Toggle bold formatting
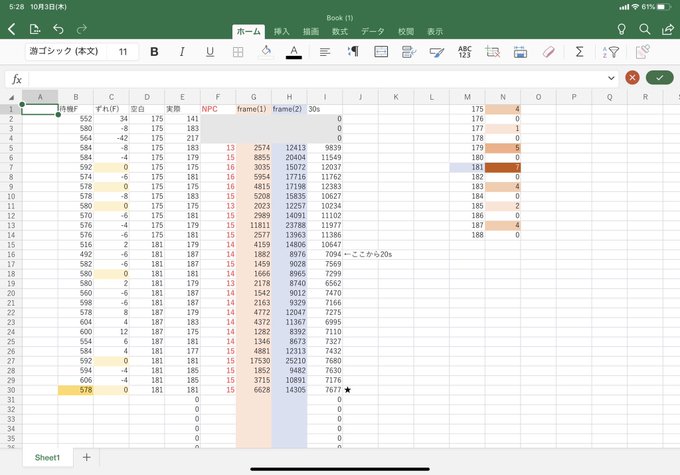This screenshot has width=680, height=475. 154,52
